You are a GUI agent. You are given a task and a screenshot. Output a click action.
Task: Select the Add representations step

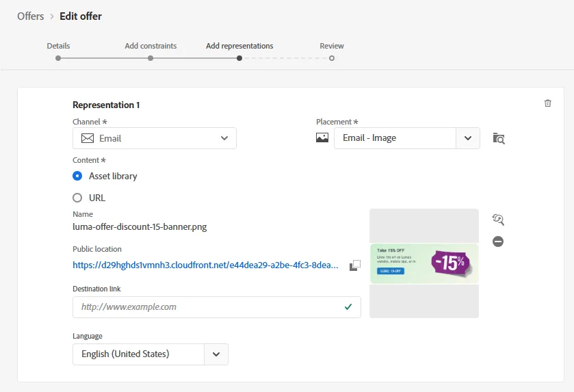point(239,46)
